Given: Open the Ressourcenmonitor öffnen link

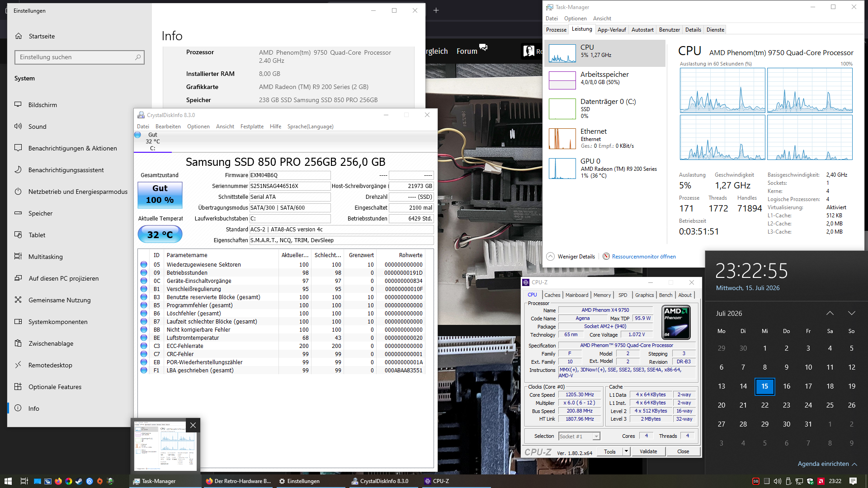Looking at the screenshot, I should pos(644,256).
